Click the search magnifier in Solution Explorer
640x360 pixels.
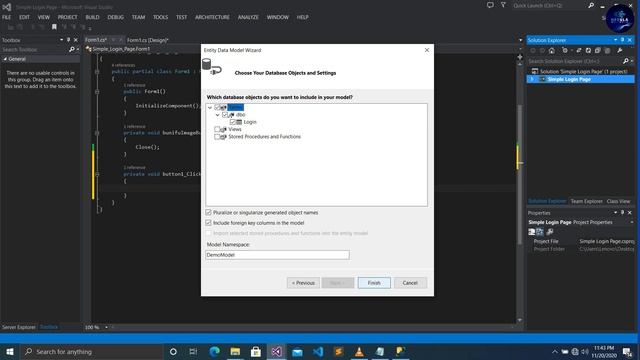[x=626, y=61]
